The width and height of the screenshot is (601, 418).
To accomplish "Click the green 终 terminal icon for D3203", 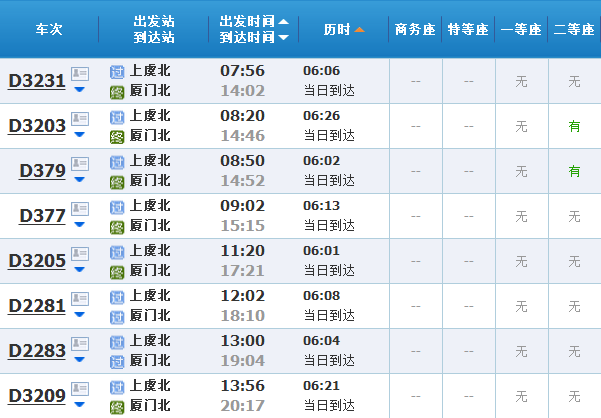I will (x=117, y=137).
